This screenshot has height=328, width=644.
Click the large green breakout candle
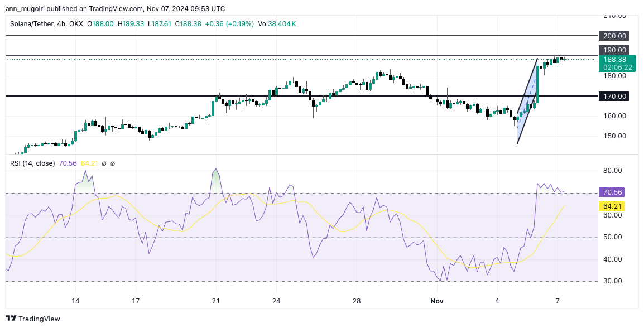pyautogui.click(x=538, y=84)
